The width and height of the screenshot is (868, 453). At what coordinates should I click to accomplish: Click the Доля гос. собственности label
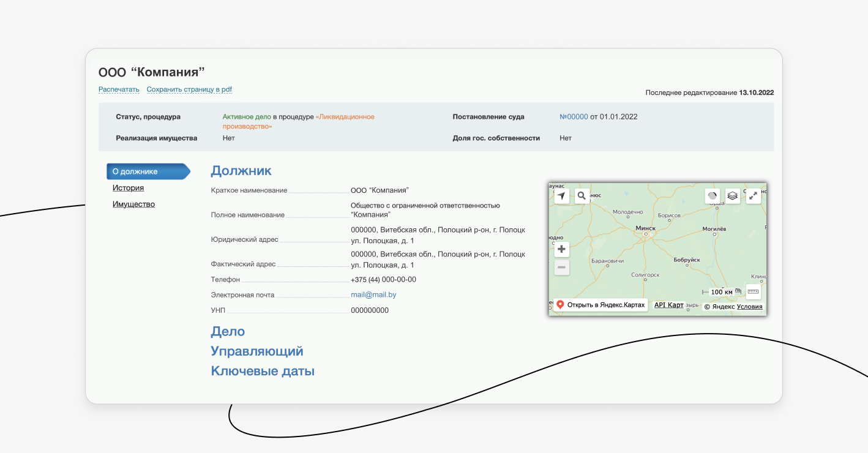pyautogui.click(x=496, y=138)
